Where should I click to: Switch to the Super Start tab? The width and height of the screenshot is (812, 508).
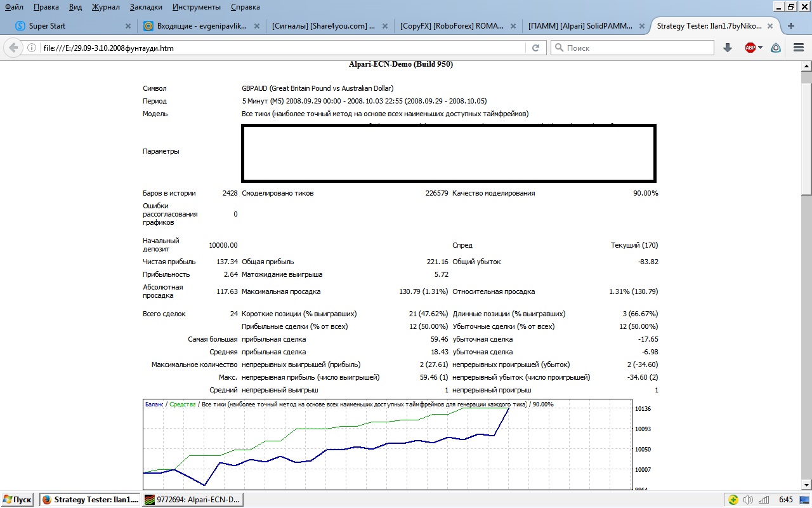(x=73, y=26)
